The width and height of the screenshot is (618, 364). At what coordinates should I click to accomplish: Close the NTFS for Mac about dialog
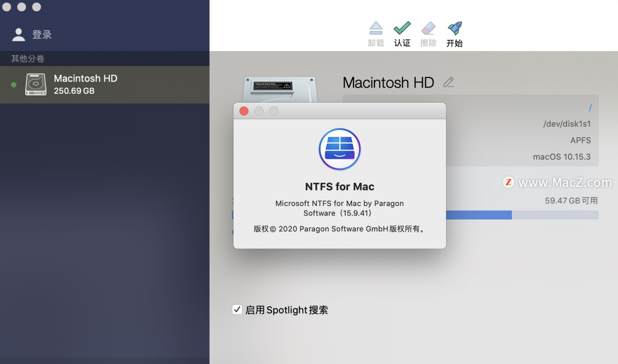tap(244, 111)
